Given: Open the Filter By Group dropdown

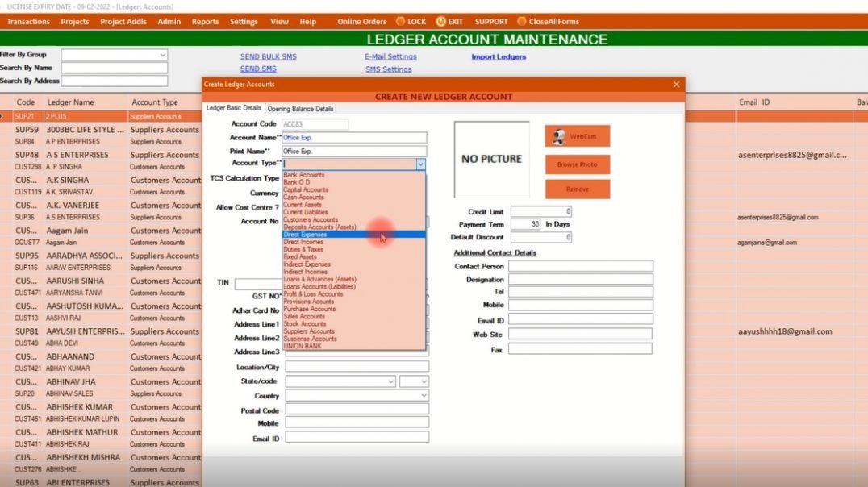Looking at the screenshot, I should [161, 55].
